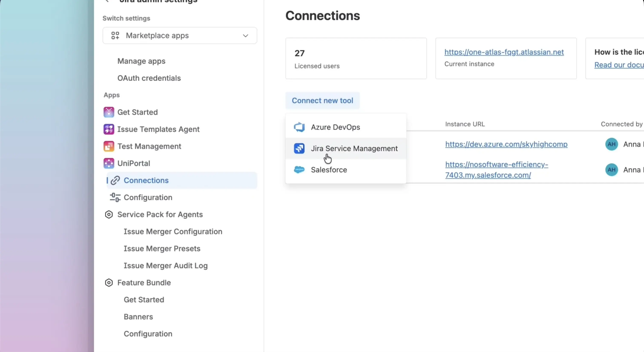This screenshot has width=644, height=352.
Task: Click the UniPortal Configuration sliders icon
Action: click(115, 197)
